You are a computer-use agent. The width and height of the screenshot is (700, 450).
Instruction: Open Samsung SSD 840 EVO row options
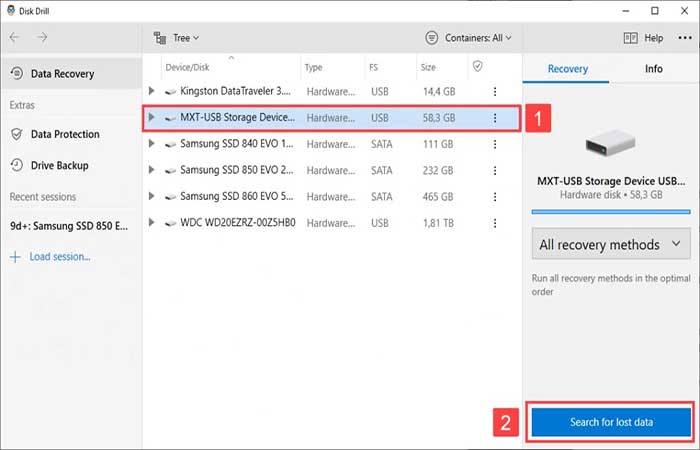click(x=494, y=144)
